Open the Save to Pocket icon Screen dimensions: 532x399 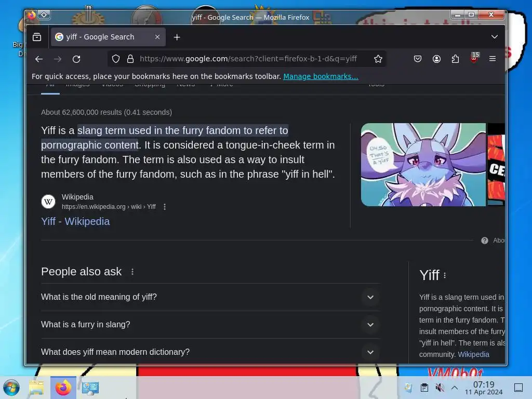tap(418, 59)
